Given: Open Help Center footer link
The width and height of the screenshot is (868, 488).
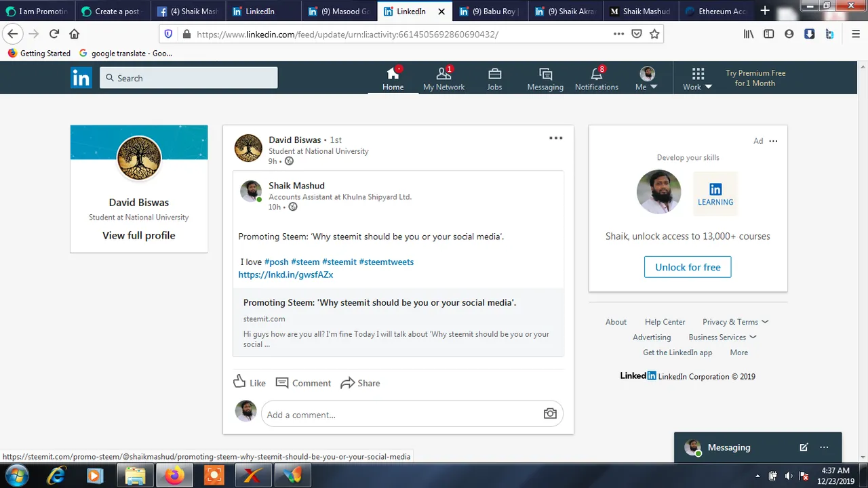Looking at the screenshot, I should pyautogui.click(x=665, y=322).
